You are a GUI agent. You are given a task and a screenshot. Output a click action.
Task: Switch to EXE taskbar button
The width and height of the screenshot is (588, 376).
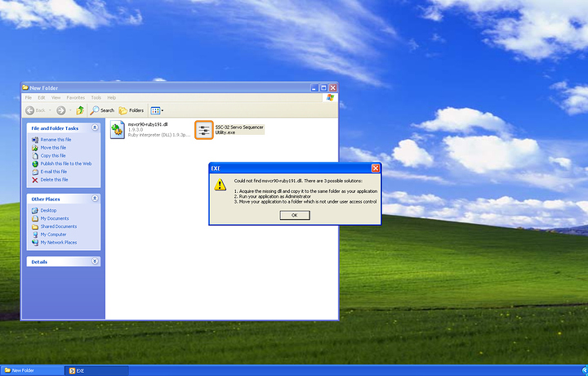point(96,370)
